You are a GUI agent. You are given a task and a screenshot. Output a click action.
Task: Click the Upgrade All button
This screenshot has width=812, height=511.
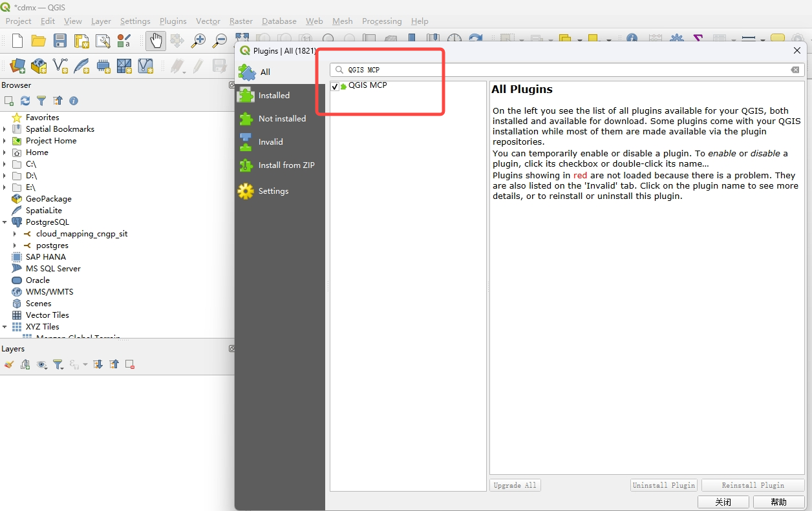pyautogui.click(x=515, y=485)
